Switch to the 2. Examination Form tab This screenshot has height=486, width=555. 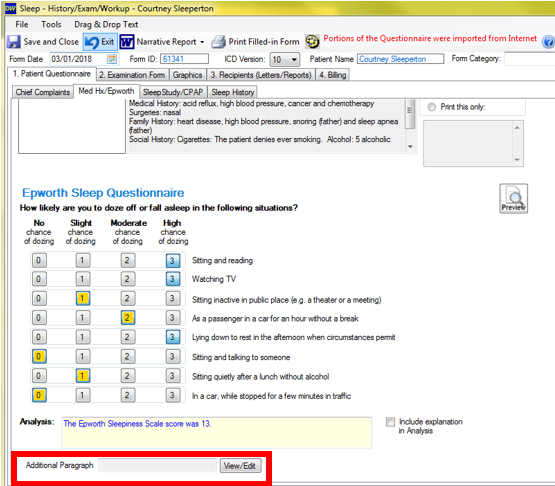(x=132, y=75)
